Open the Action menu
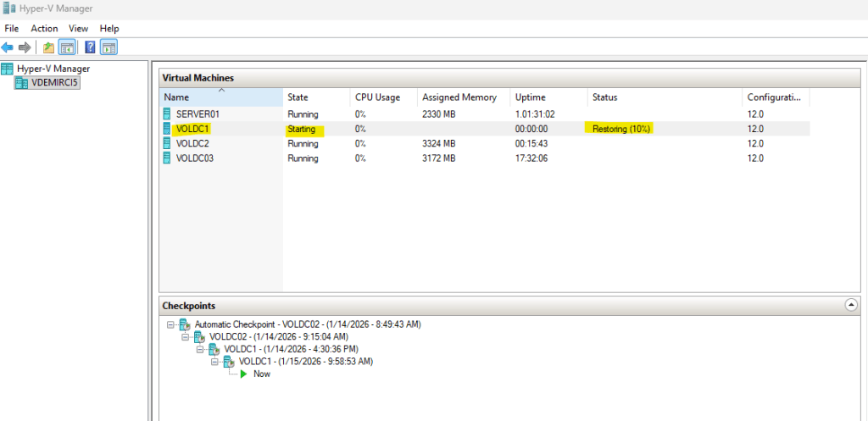 44,29
